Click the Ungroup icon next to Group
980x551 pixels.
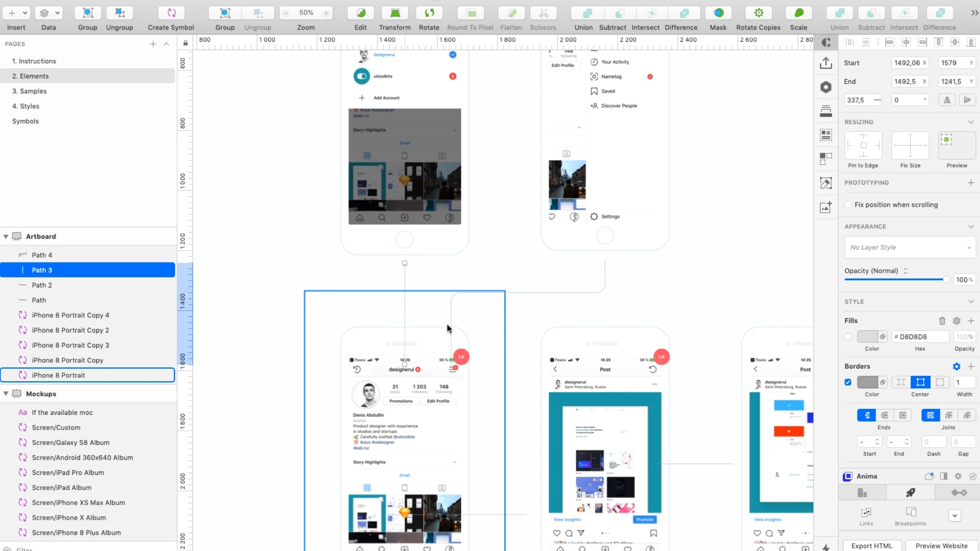point(119,13)
